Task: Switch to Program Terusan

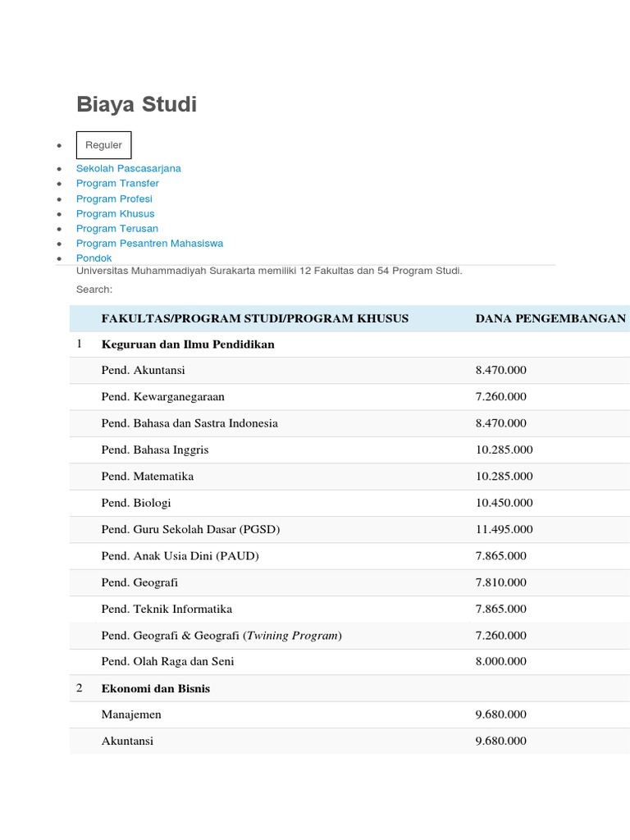Action: [x=116, y=229]
